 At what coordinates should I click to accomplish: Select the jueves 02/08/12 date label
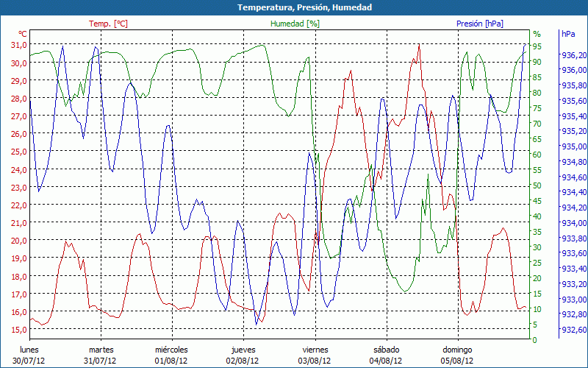243,355
